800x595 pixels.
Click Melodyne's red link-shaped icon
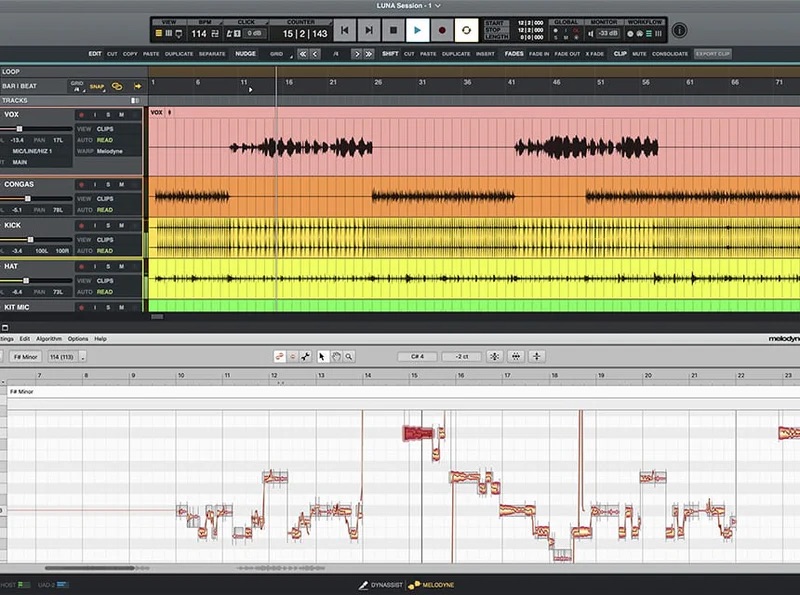280,357
